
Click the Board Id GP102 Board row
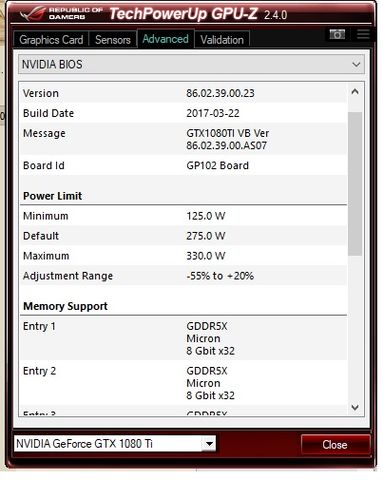pos(183,165)
